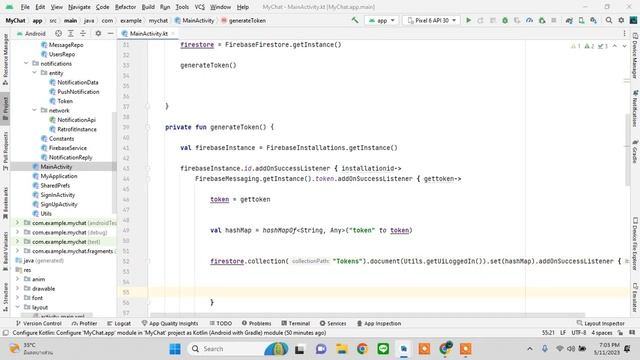This screenshot has width=640, height=360.
Task: Open the Navigate menu
Action: tap(79, 7)
